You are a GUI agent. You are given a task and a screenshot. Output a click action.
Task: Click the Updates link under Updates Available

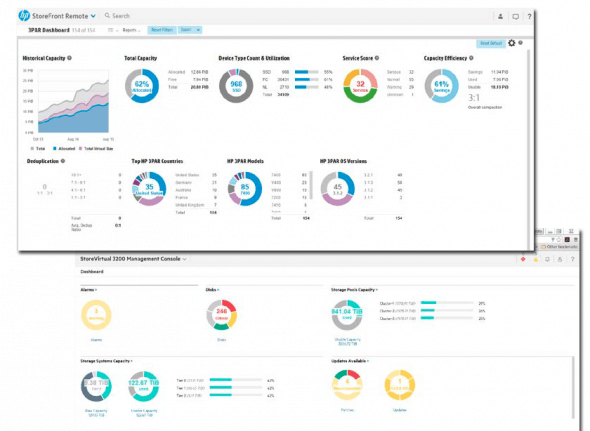tap(400, 410)
